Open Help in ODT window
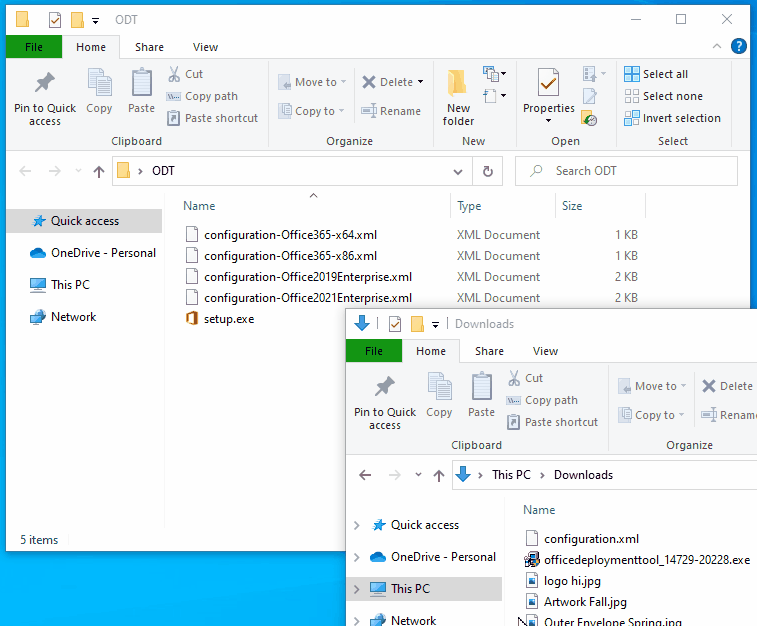Viewport: 757px width, 626px height. (739, 46)
